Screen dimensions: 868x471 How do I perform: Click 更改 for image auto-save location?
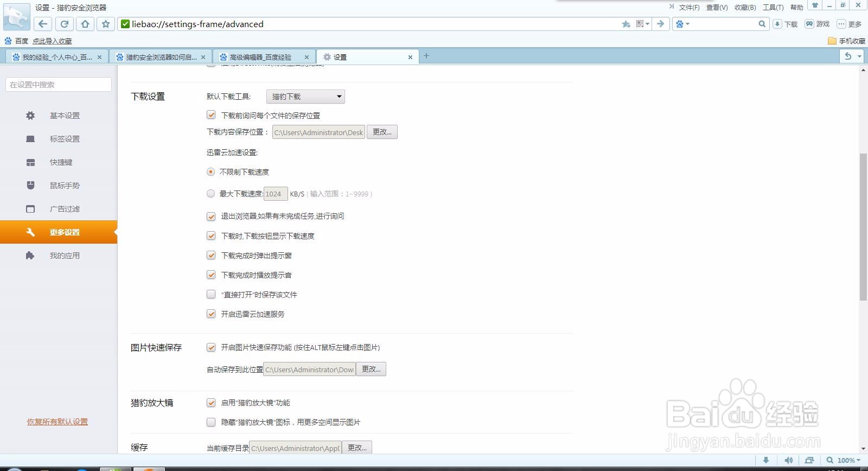[371, 369]
